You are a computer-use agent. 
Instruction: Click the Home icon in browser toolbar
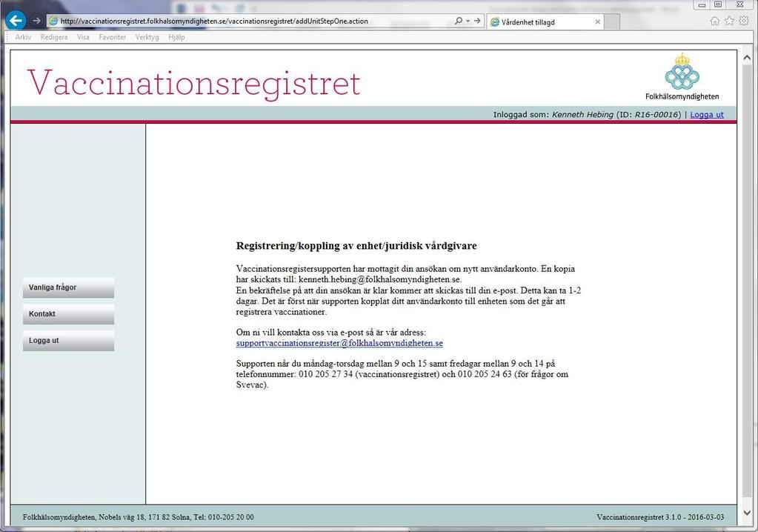(x=715, y=21)
